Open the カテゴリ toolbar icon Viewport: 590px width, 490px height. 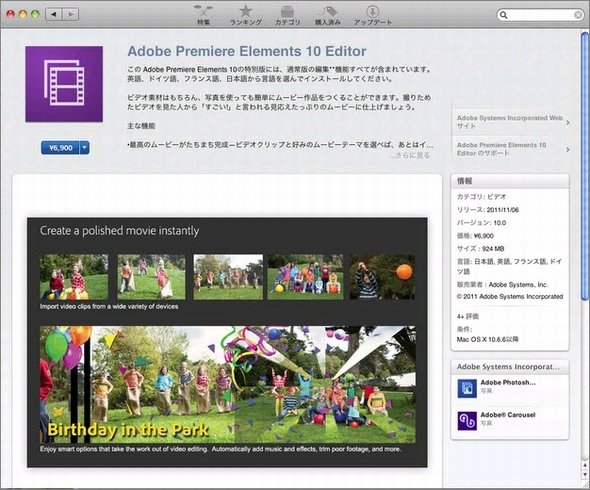[287, 15]
